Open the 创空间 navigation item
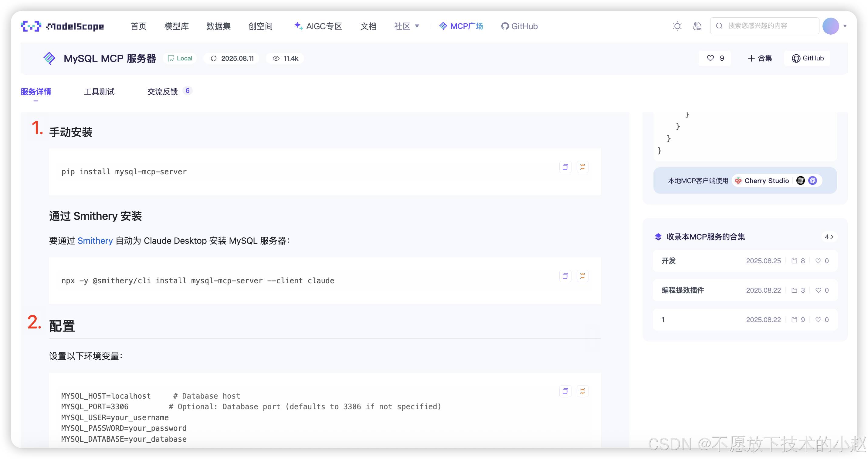Screen dimensions: 868x459 (x=260, y=26)
